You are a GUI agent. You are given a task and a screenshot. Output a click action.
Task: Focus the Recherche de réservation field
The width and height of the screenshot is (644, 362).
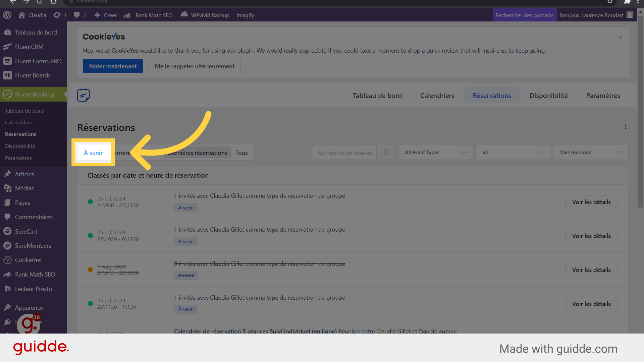[x=344, y=153]
